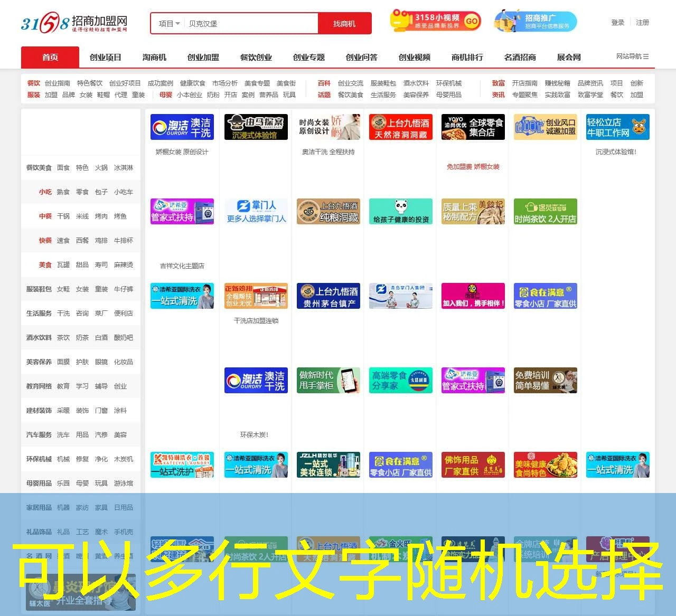
Task: Click the 免费培训简单易懂 banner
Action: click(545, 380)
